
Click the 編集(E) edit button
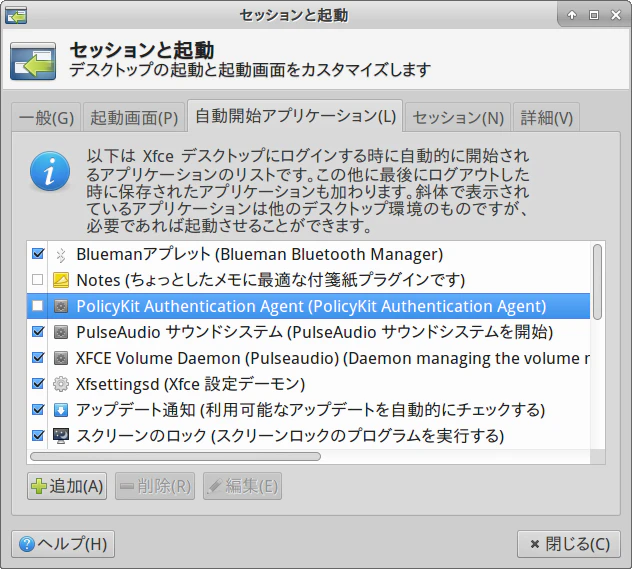[242, 486]
